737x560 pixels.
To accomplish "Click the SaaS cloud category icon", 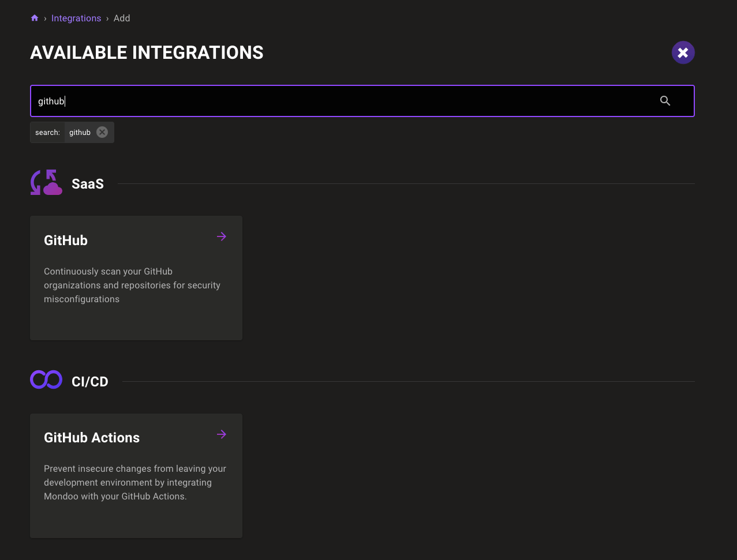I will [46, 182].
